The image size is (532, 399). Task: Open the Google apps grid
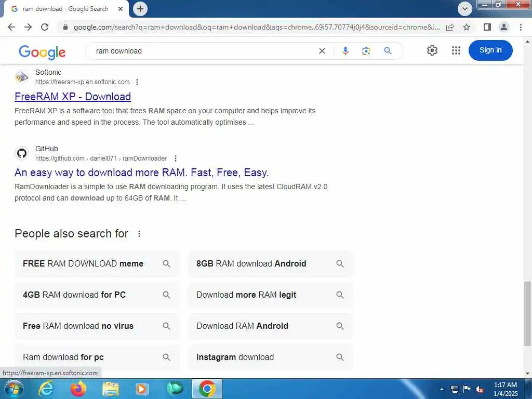click(456, 50)
